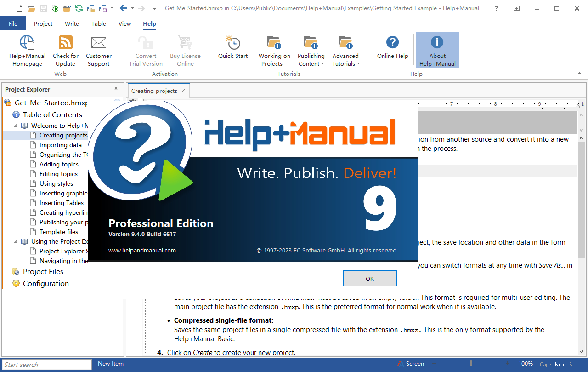Open Online Help
Image resolution: width=588 pixels, height=372 pixels.
pos(392,47)
